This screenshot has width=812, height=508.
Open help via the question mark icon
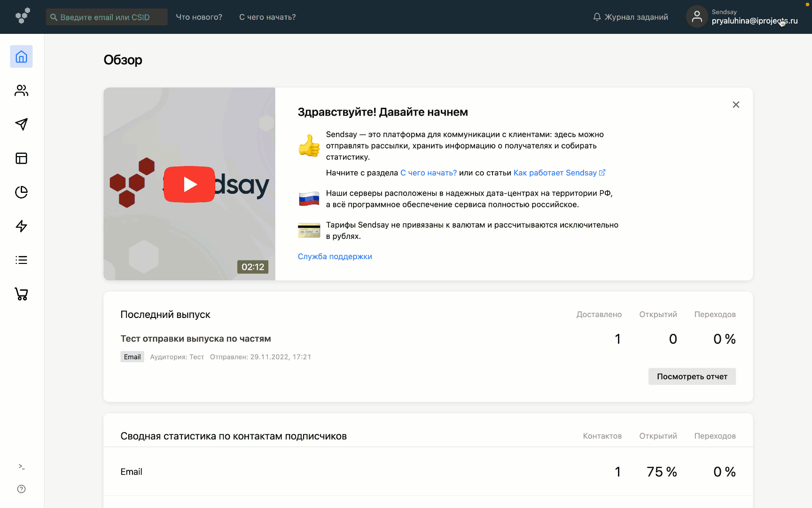pyautogui.click(x=21, y=489)
